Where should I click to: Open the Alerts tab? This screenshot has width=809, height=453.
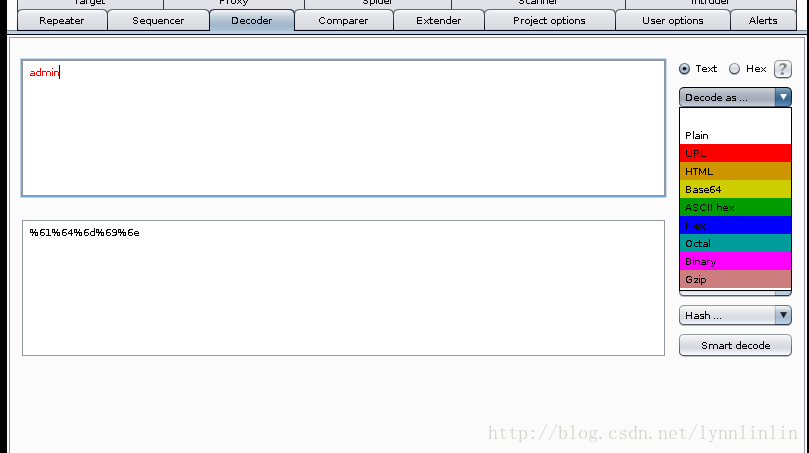pyautogui.click(x=763, y=21)
